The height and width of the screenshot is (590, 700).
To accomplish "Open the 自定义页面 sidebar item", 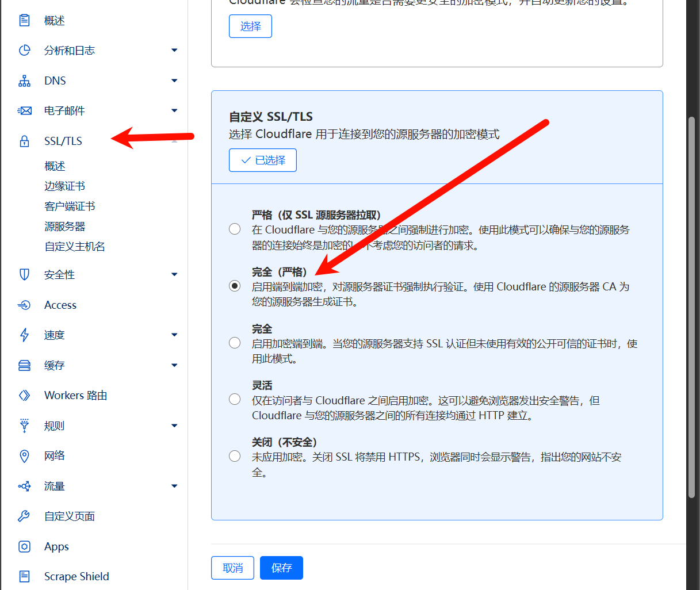I will (70, 516).
